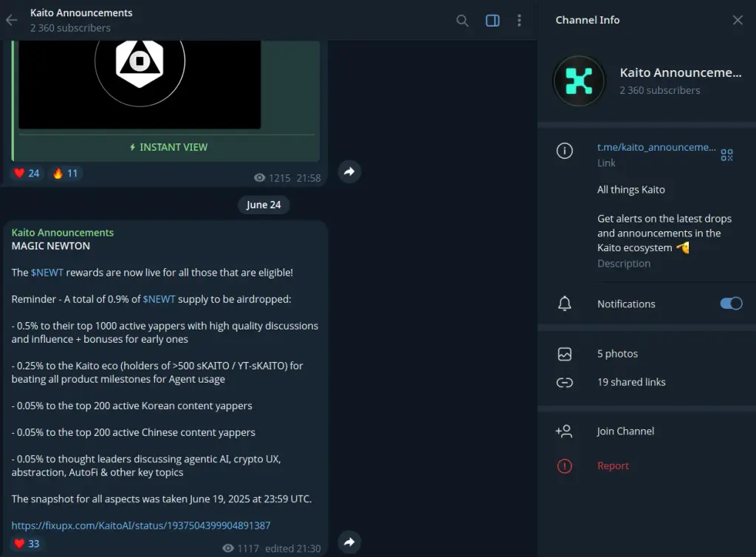Viewport: 756px width, 557px height.
Task: Forward the message posted at 21:58
Action: click(349, 171)
